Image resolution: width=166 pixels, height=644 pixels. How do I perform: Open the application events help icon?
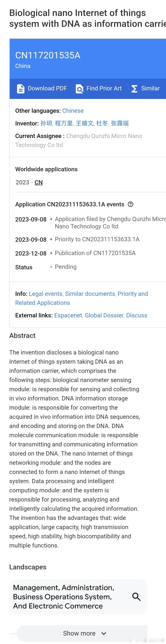point(130,204)
